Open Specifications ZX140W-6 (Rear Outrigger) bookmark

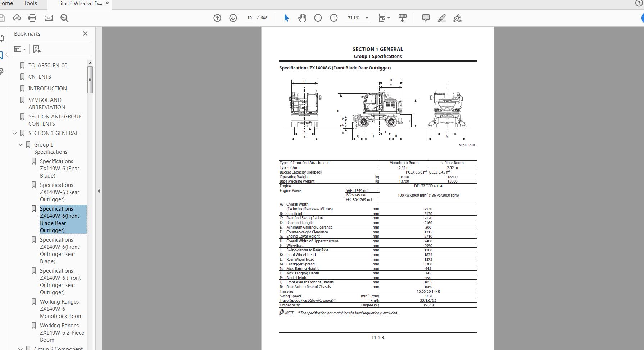click(59, 192)
